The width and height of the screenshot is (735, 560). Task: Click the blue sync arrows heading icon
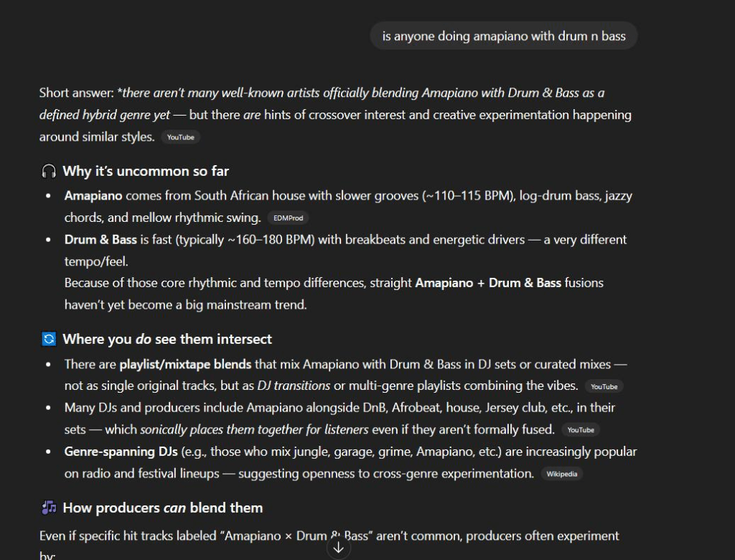tap(49, 339)
